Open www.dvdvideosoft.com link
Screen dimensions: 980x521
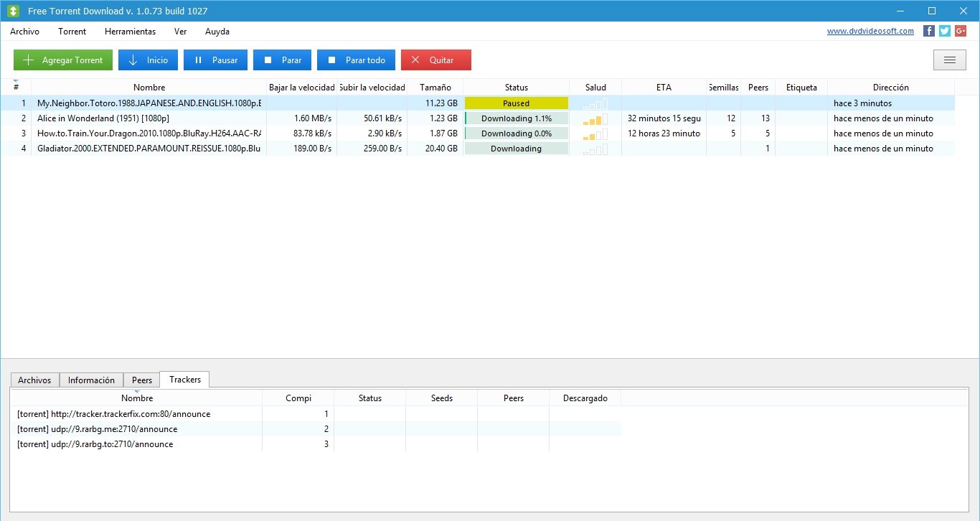point(870,31)
